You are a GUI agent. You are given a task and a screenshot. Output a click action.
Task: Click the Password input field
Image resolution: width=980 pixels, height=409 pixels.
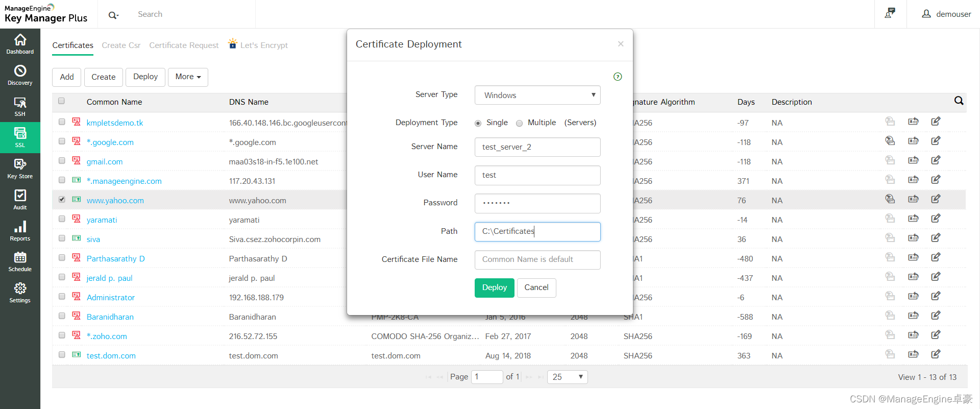[x=537, y=203]
